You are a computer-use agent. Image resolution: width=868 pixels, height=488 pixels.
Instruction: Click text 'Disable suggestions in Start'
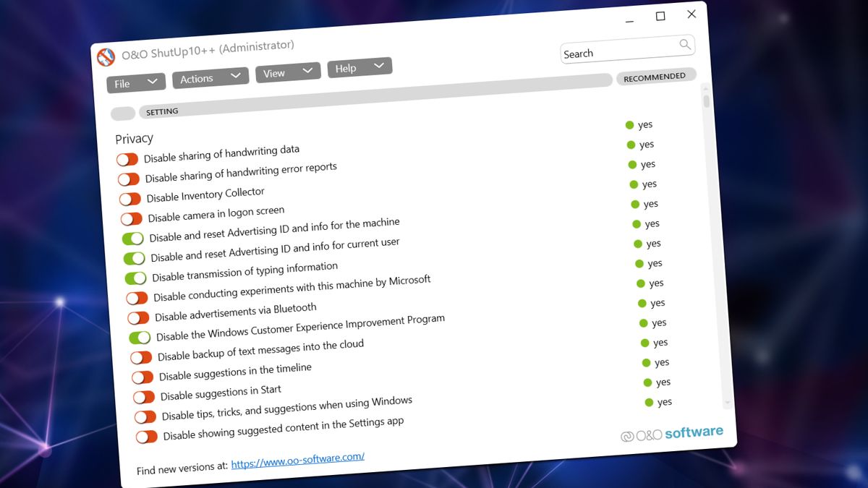(221, 393)
